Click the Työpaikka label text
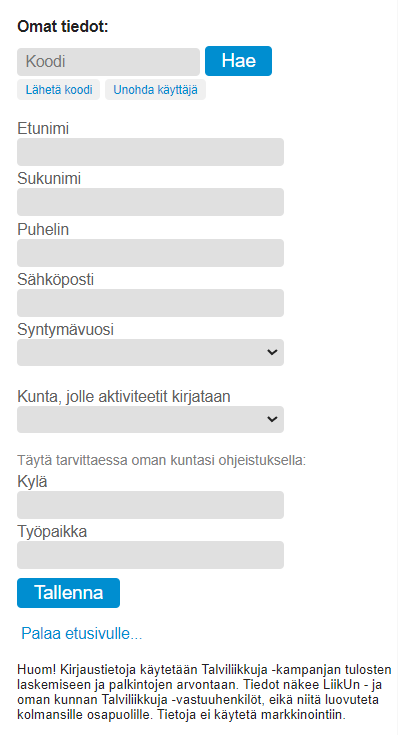 [52, 532]
